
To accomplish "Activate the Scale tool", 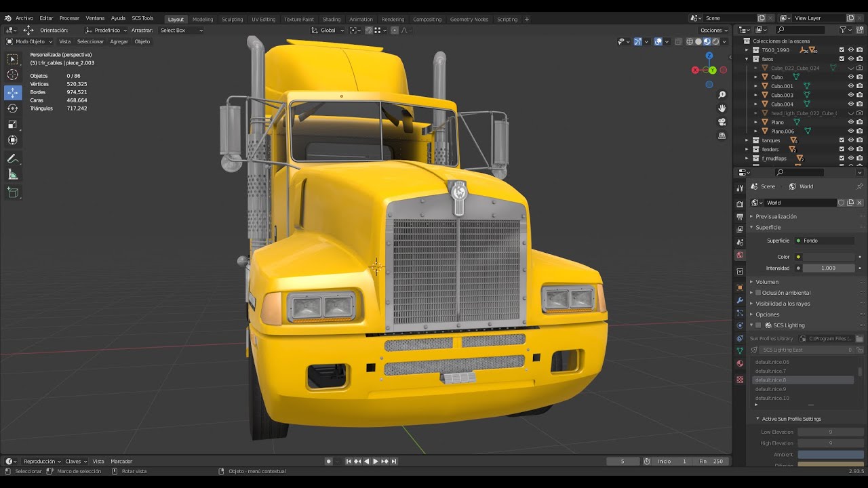I will click(x=12, y=124).
